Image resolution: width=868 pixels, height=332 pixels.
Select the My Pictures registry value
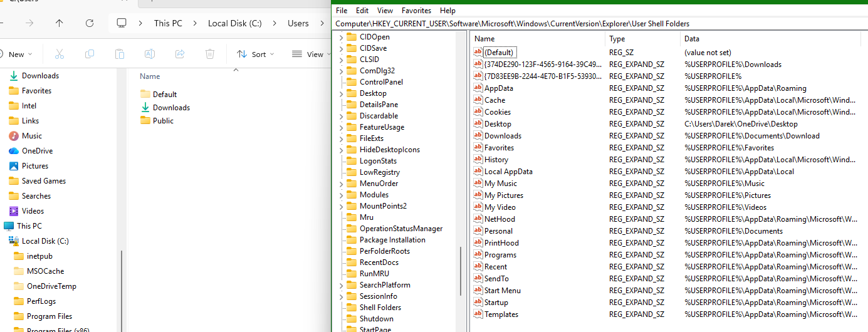[x=504, y=195]
